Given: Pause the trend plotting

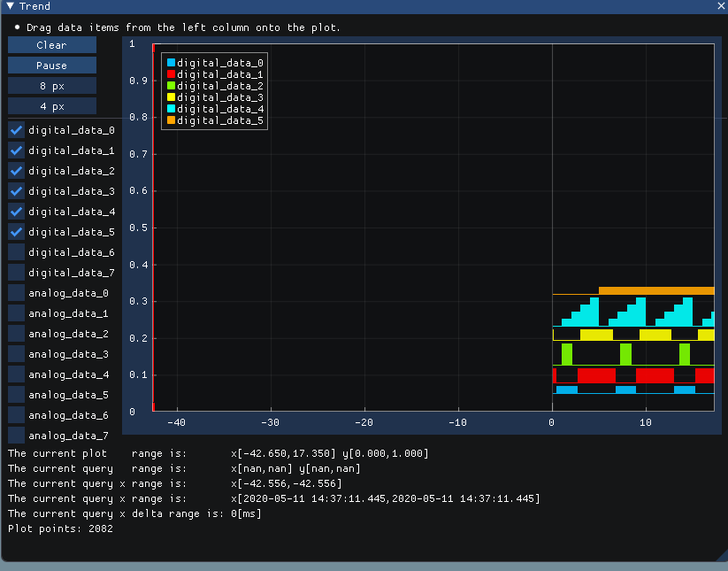Looking at the screenshot, I should point(51,65).
